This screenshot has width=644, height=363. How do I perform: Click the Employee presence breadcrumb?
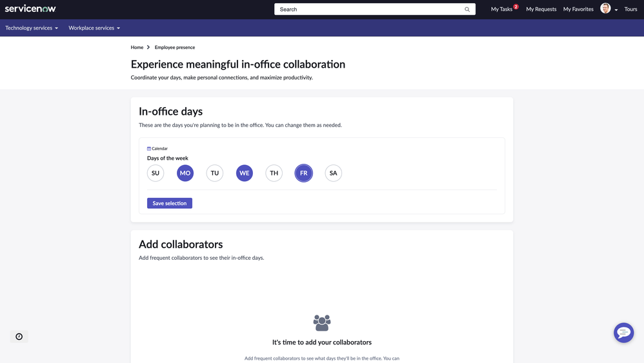click(175, 47)
